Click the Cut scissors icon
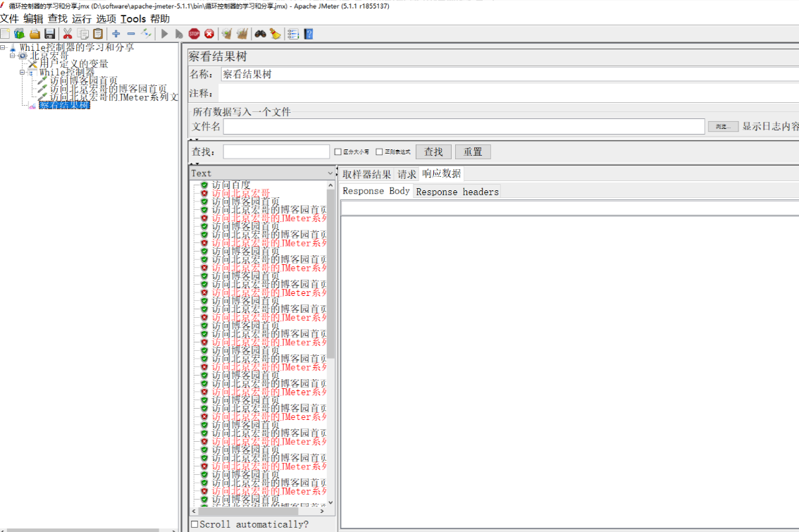 67,34
